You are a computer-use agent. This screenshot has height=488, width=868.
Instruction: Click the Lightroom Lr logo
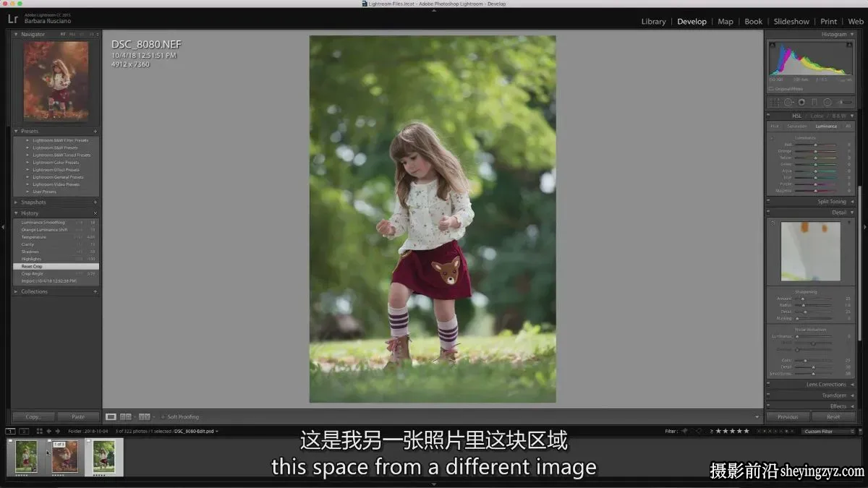pos(12,20)
